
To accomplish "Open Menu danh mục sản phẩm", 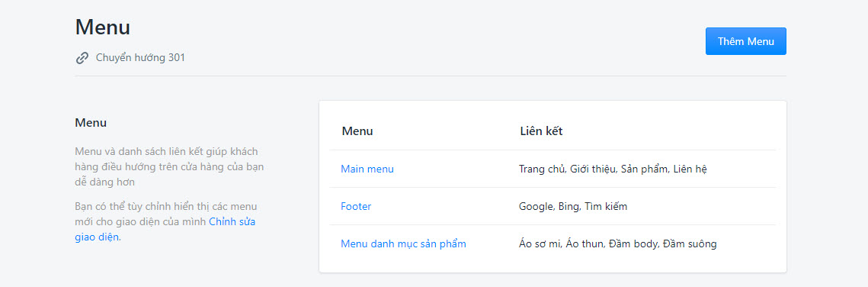I will [403, 243].
